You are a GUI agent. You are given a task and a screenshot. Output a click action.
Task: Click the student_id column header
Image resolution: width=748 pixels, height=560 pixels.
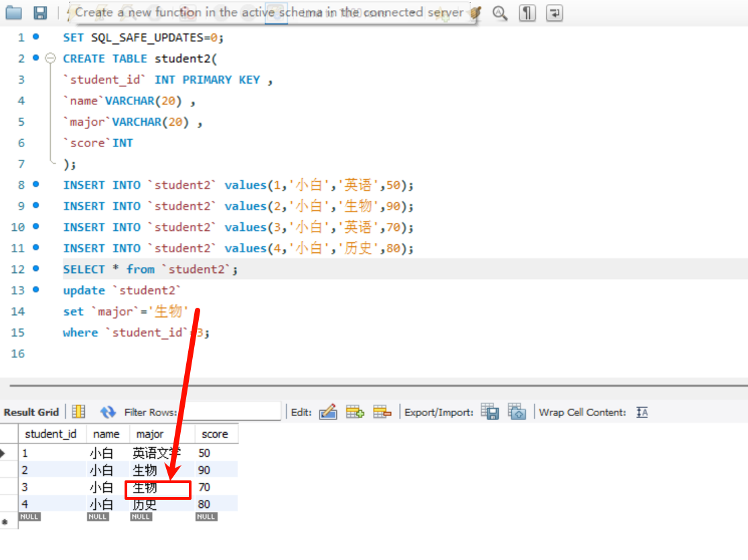[x=52, y=434]
